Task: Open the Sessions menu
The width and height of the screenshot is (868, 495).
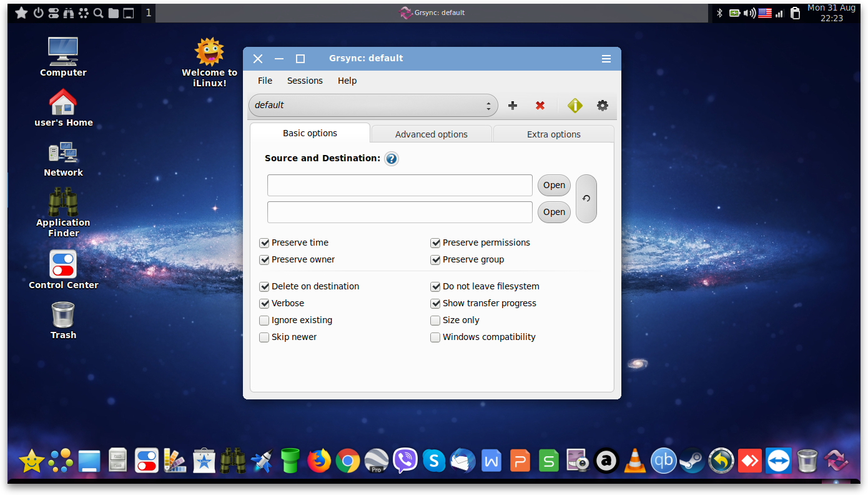Action: 305,81
